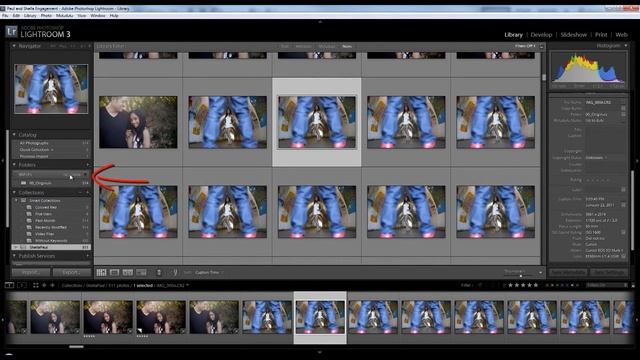The height and width of the screenshot is (360, 640).
Task: Switch to the Slideshow module
Action: tap(573, 35)
